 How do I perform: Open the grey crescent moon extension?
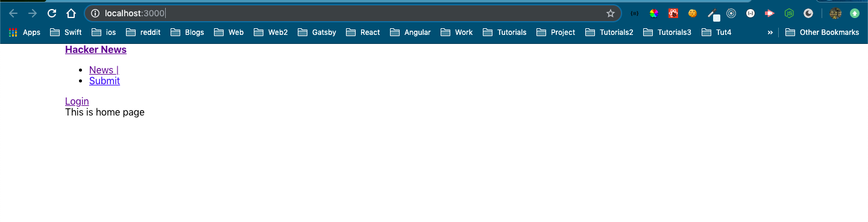coord(808,13)
